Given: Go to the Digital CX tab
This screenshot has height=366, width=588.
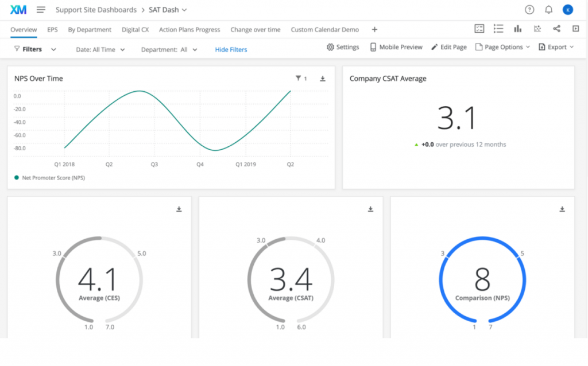Looking at the screenshot, I should pos(136,30).
